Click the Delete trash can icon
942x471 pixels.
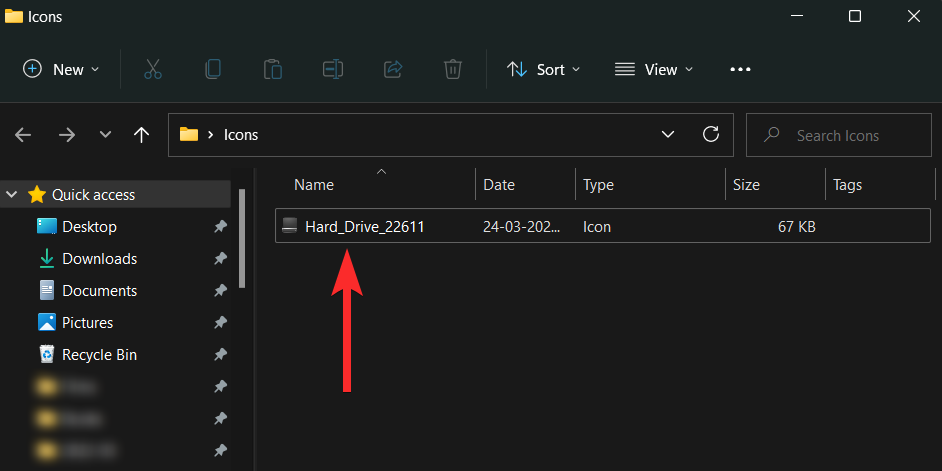click(x=453, y=69)
